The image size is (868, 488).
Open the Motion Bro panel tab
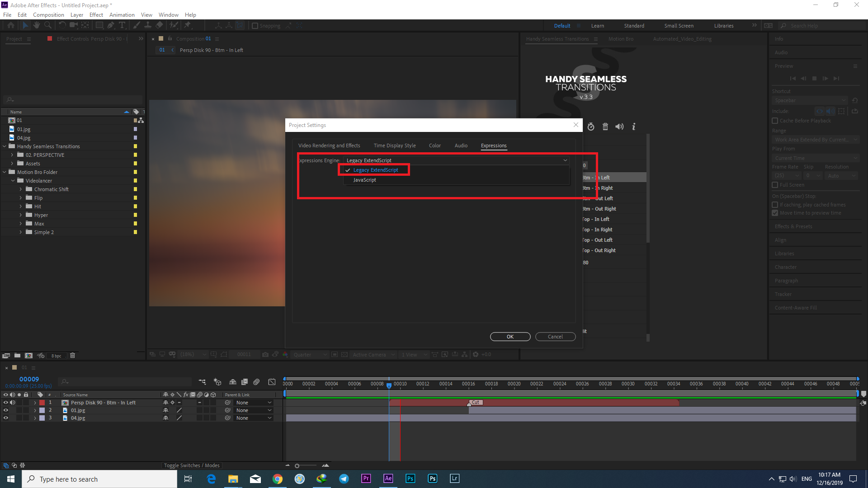621,39
